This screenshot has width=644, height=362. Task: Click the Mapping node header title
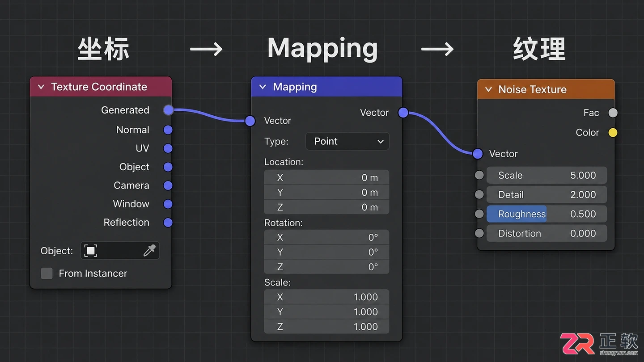[295, 87]
